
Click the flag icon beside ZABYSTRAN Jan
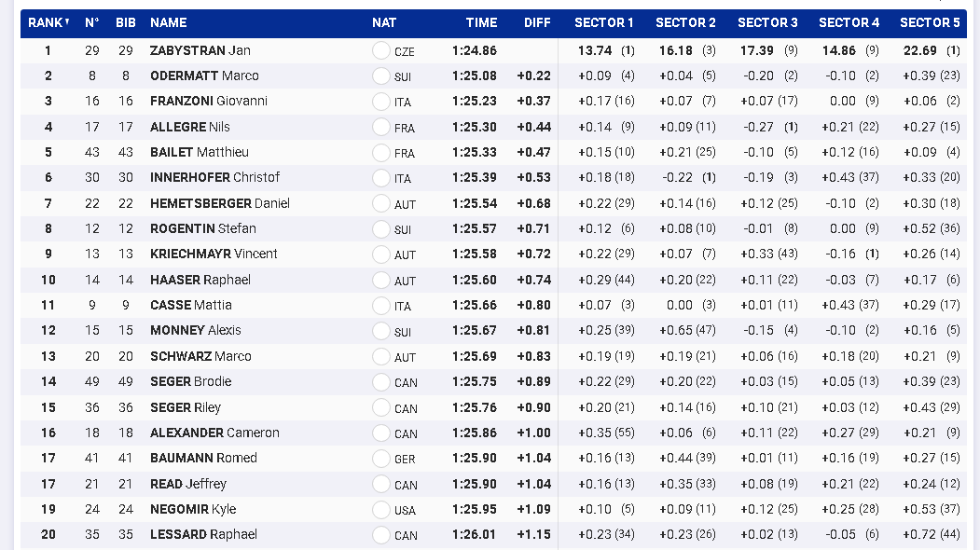click(x=380, y=51)
